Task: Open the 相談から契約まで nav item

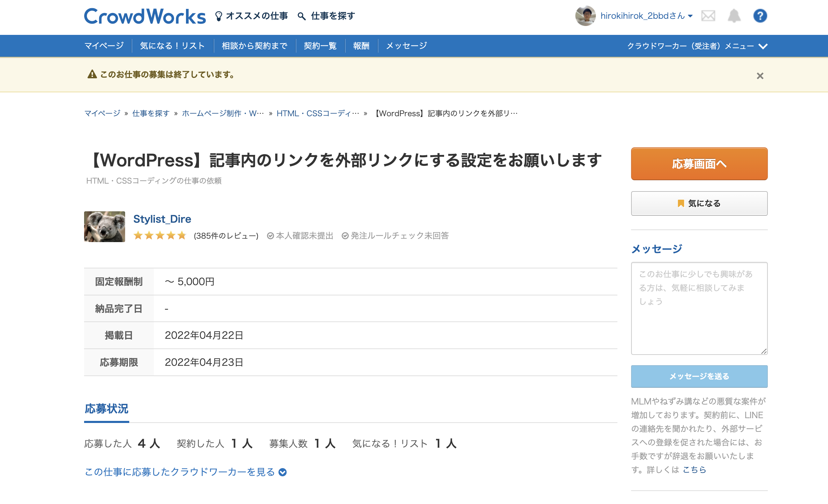Action: pos(255,45)
